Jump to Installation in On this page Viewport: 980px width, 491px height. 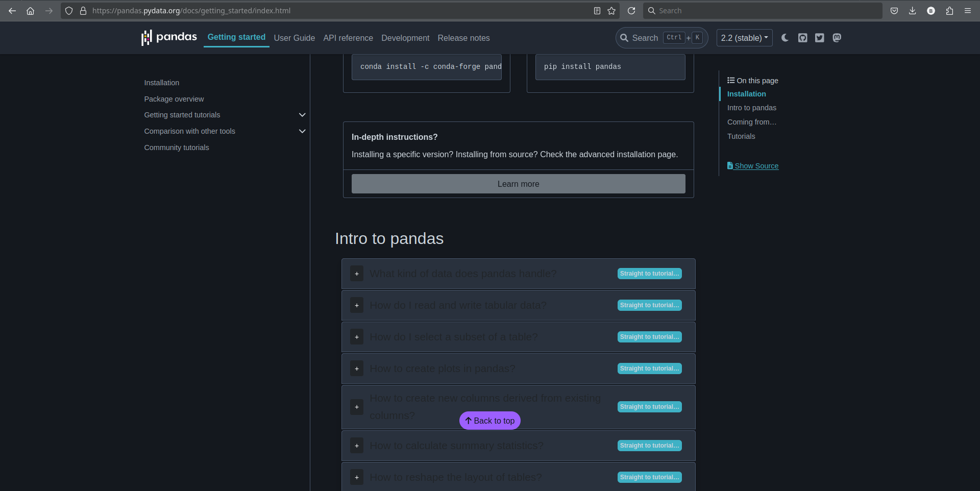tap(747, 94)
